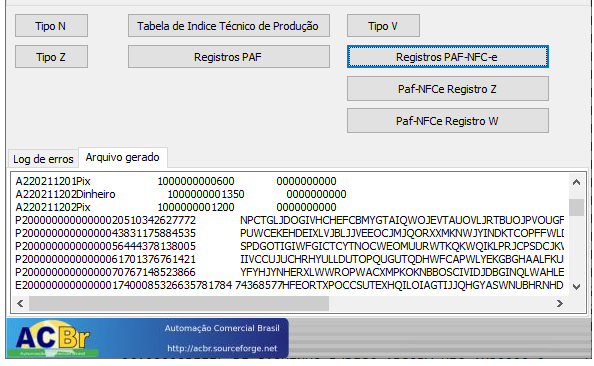Select the A220211202Pix line
The width and height of the screenshot is (594, 366).
point(176,208)
